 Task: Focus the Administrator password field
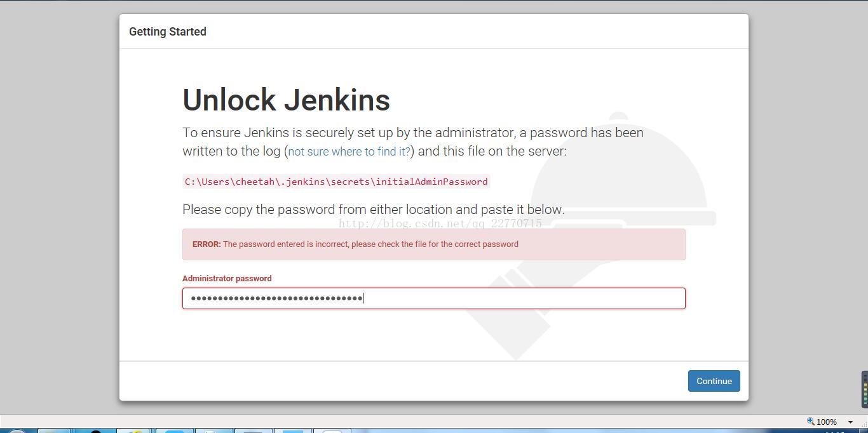click(x=433, y=298)
